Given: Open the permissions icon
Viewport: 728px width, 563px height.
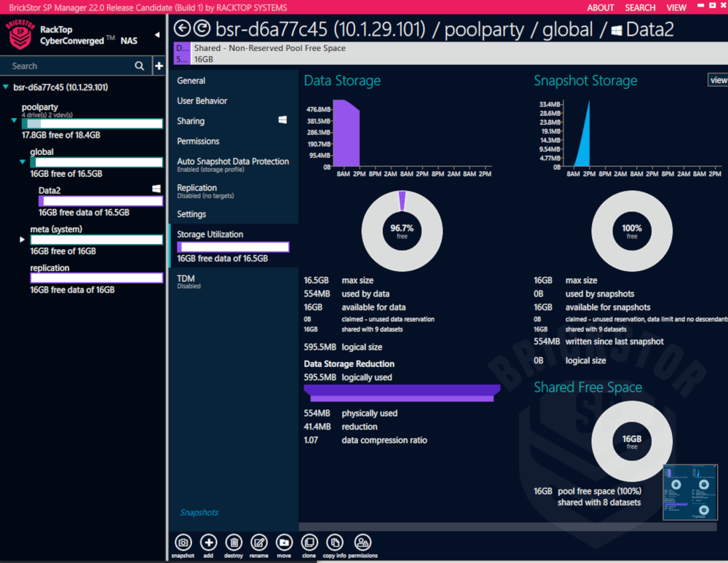Looking at the screenshot, I should (361, 543).
